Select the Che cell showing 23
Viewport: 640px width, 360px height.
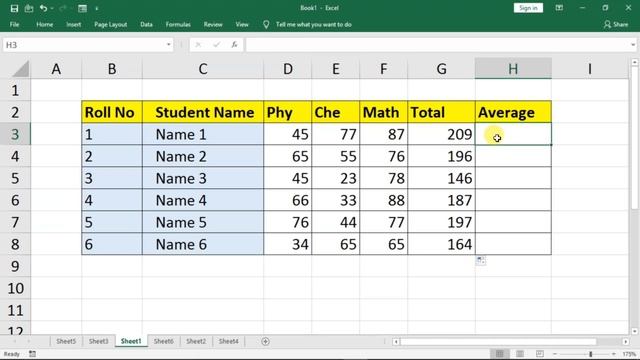[336, 178]
